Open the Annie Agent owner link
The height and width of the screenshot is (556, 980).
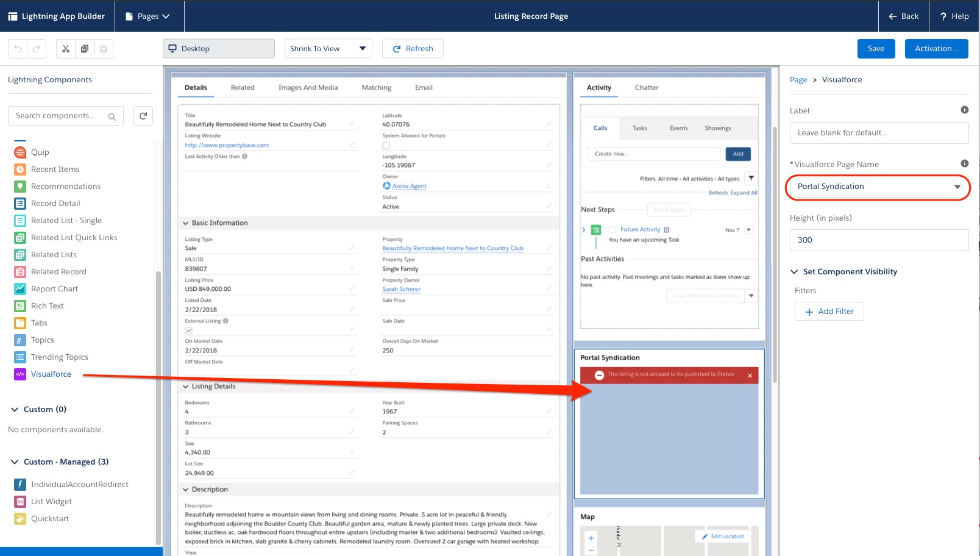[409, 186]
